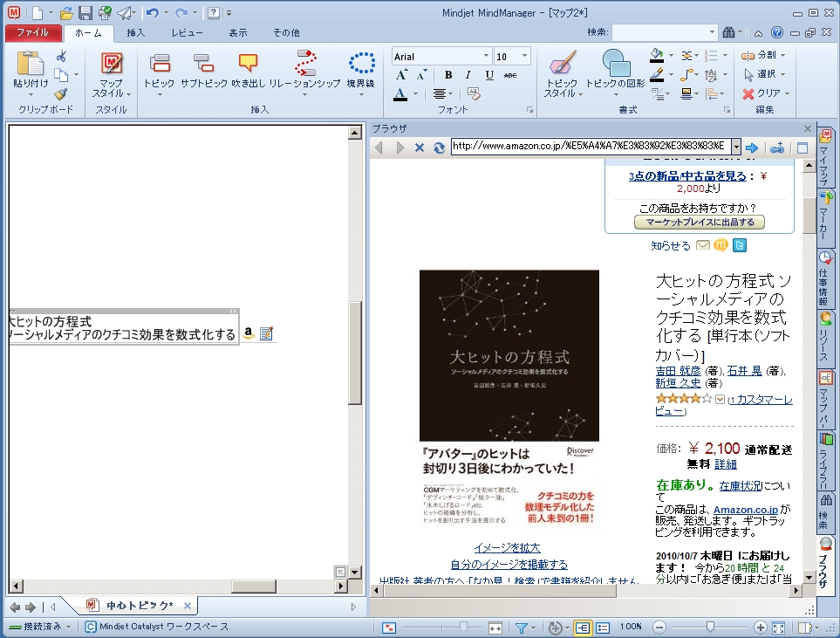Add a Boundary (境界線)
The image size is (840, 638).
tap(362, 63)
